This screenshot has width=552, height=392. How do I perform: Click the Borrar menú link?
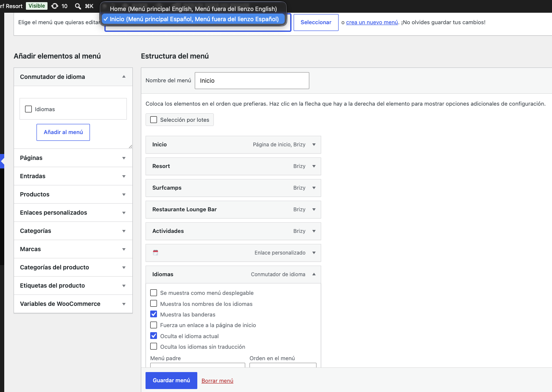point(217,381)
